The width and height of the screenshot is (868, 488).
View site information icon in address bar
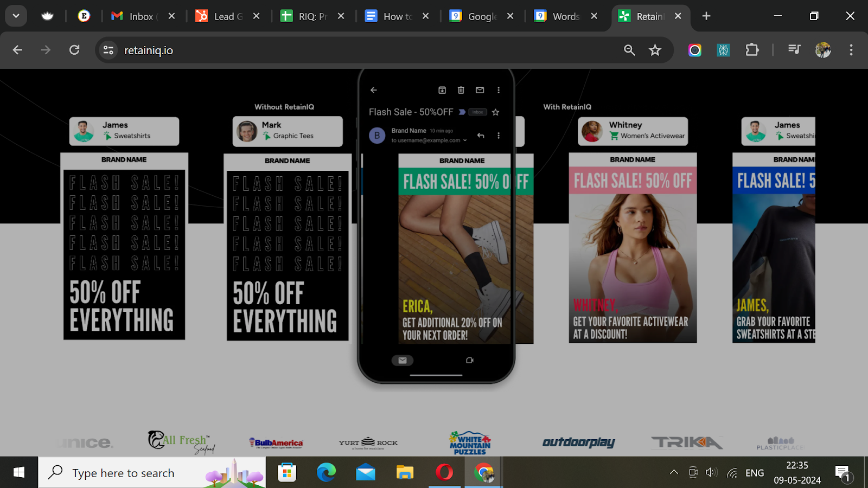click(x=108, y=50)
